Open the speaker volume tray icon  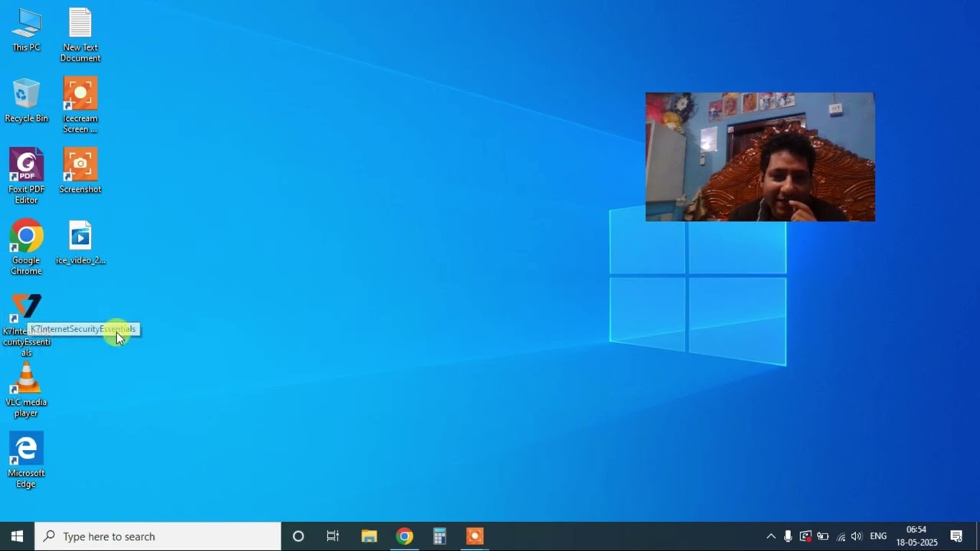click(x=857, y=536)
